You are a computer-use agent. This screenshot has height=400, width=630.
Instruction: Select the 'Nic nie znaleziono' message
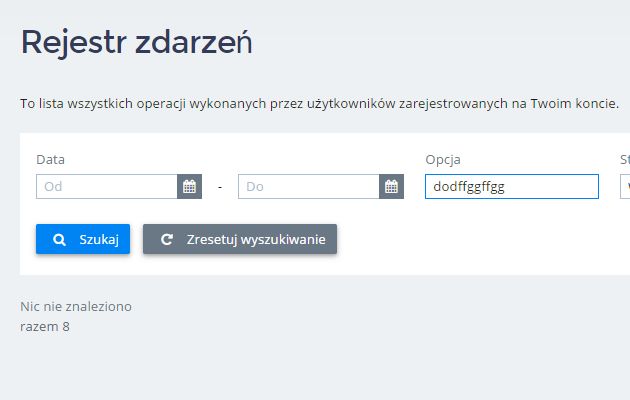tap(76, 306)
